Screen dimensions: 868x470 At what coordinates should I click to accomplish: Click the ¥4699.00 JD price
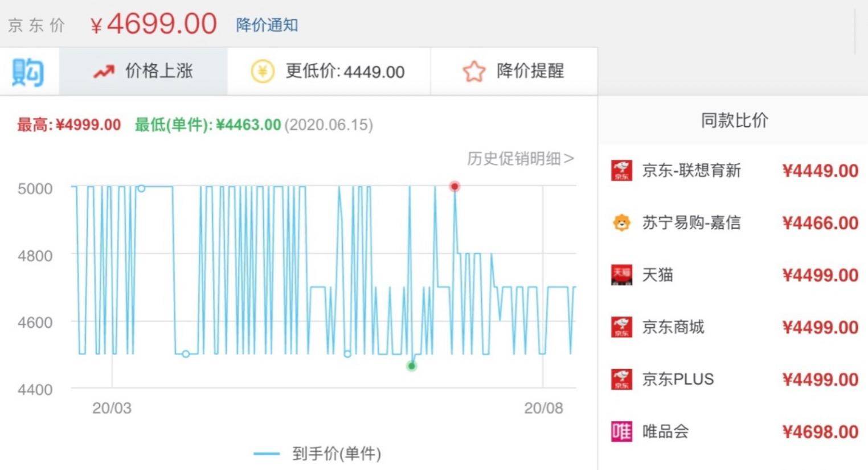[153, 24]
